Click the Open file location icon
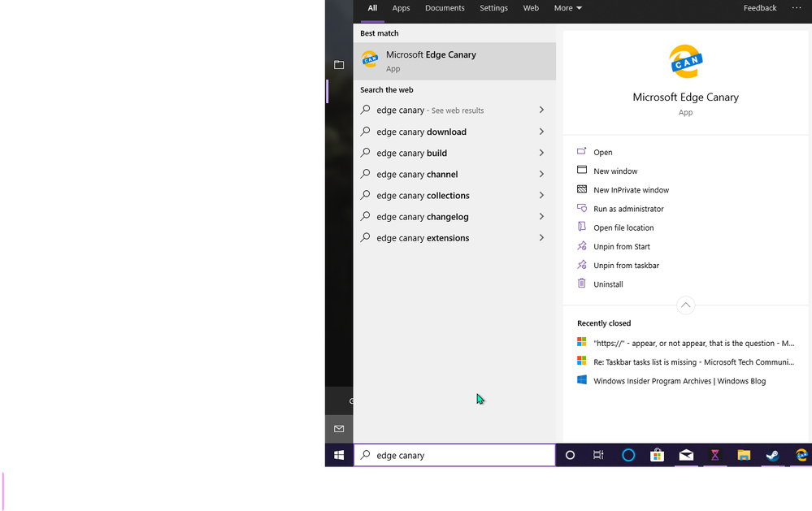The width and height of the screenshot is (812, 511). [x=581, y=227]
